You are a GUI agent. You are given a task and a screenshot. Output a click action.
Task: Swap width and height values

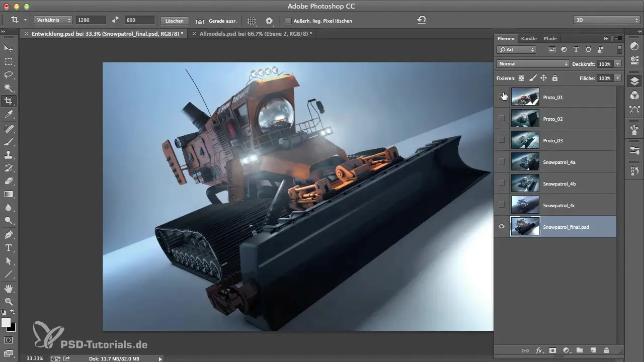pyautogui.click(x=115, y=20)
